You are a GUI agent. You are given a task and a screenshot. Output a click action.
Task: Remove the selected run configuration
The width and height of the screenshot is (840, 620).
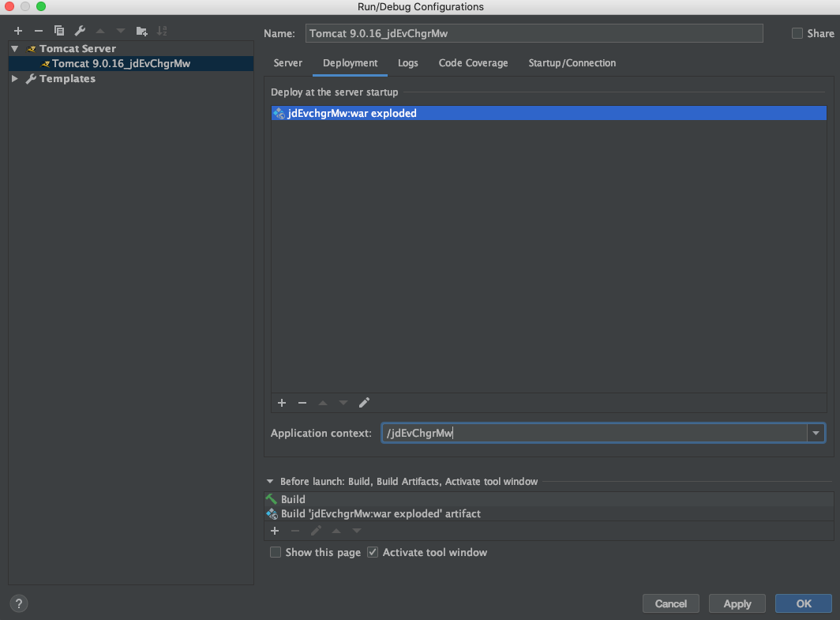(39, 31)
